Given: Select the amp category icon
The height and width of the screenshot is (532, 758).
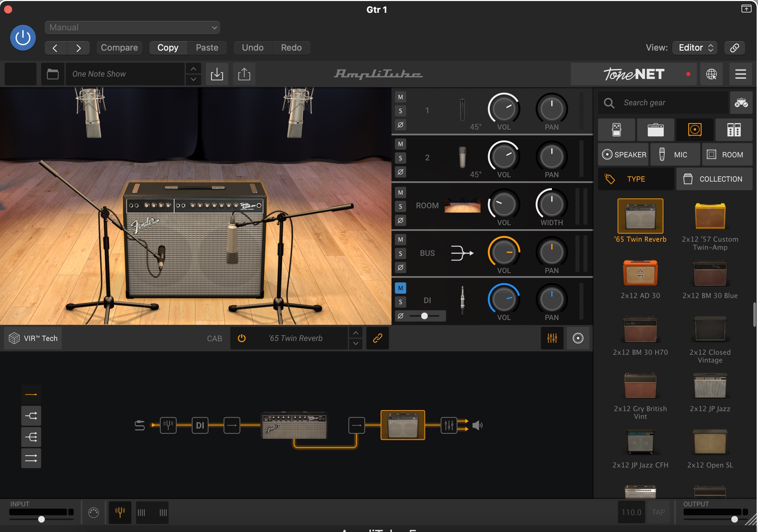Looking at the screenshot, I should tap(655, 130).
